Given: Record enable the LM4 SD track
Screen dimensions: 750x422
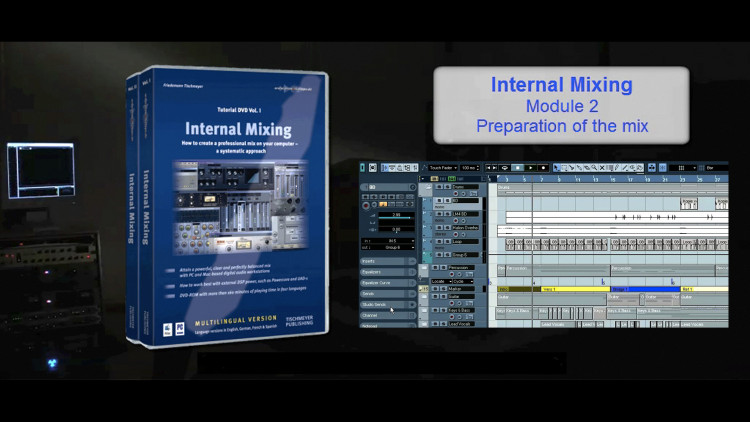Looking at the screenshot, I should click(x=456, y=221).
